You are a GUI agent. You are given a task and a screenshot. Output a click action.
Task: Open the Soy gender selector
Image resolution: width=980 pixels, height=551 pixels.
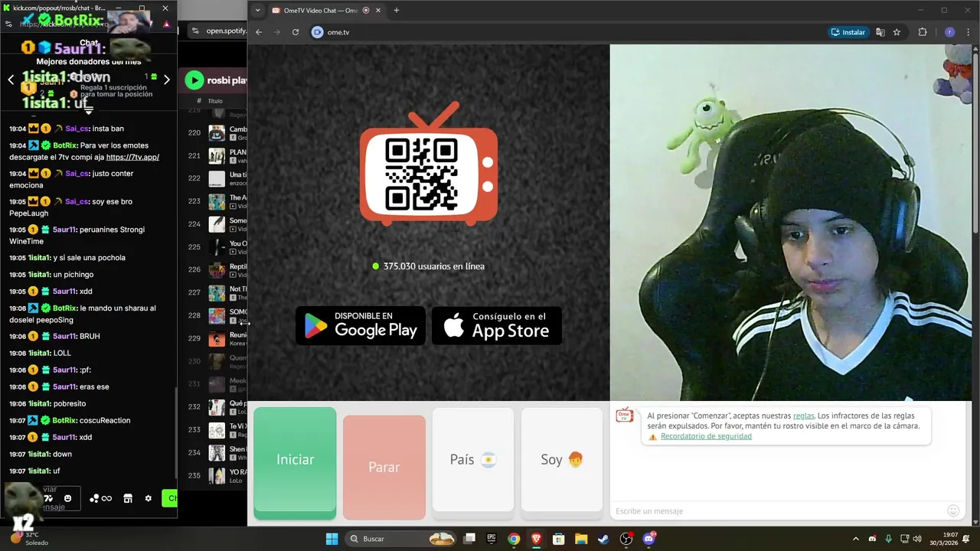point(561,460)
